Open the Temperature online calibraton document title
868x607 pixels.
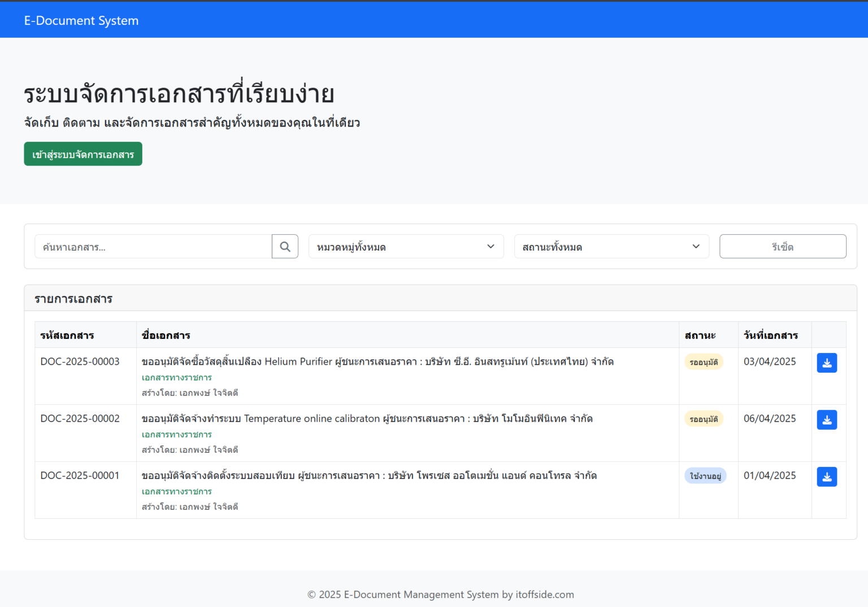367,418
